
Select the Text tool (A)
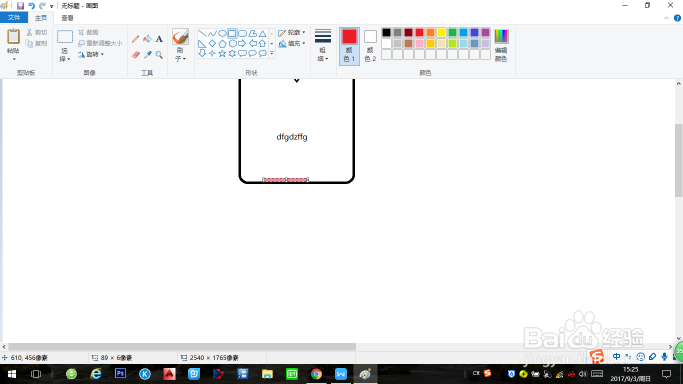159,39
